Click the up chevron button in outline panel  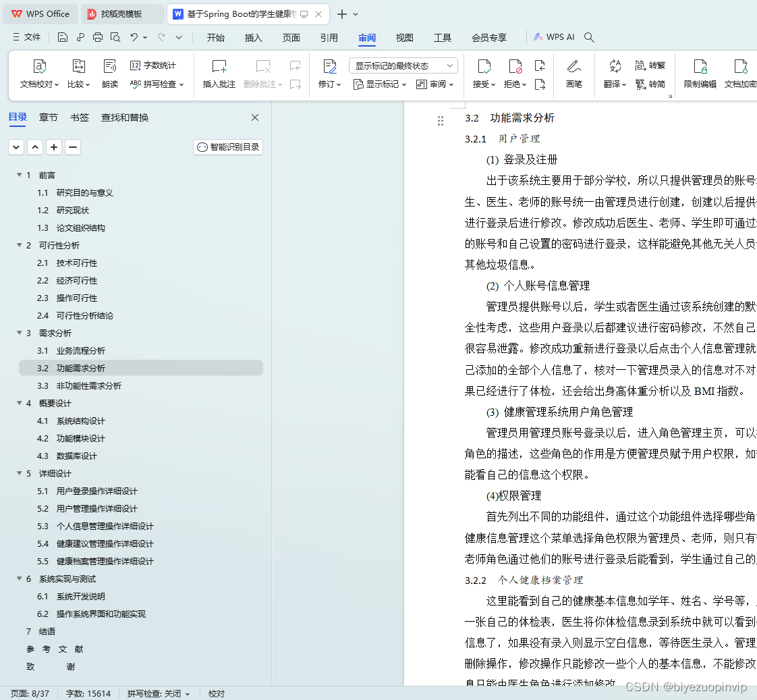pos(35,147)
